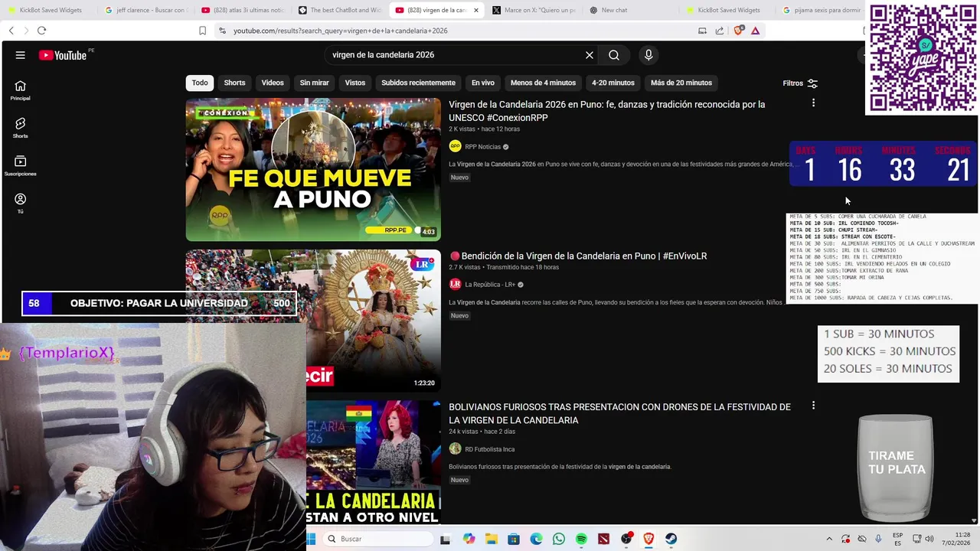Viewport: 980px width, 551px height.
Task: Click the magnifier search button
Action: tap(614, 55)
